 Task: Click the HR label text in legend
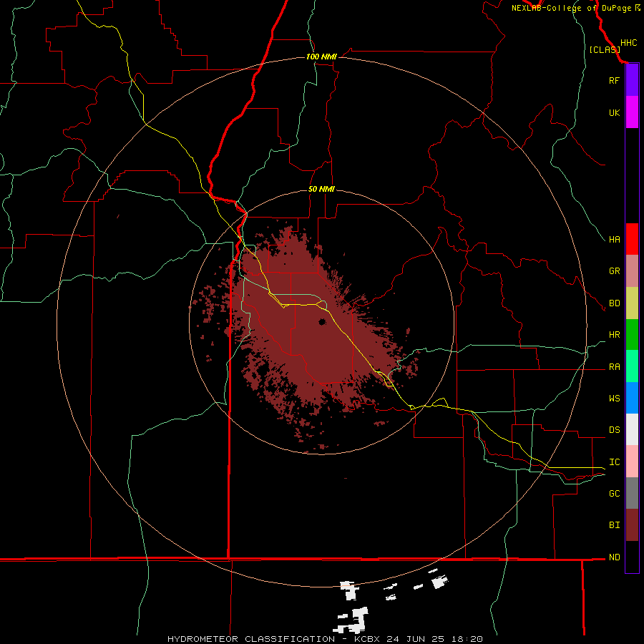point(615,335)
